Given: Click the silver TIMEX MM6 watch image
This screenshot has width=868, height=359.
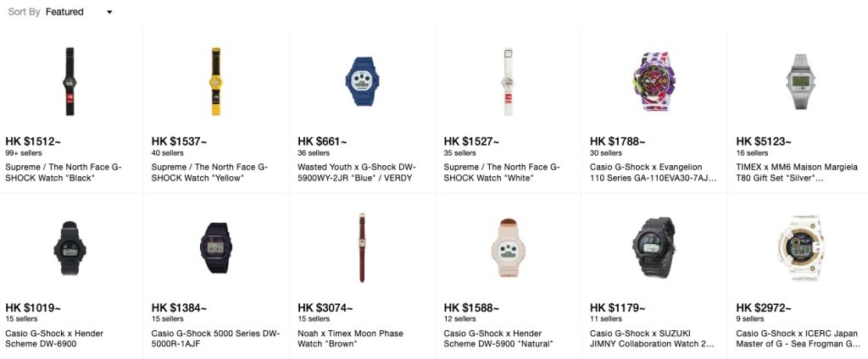Looking at the screenshot, I should pyautogui.click(x=800, y=80).
